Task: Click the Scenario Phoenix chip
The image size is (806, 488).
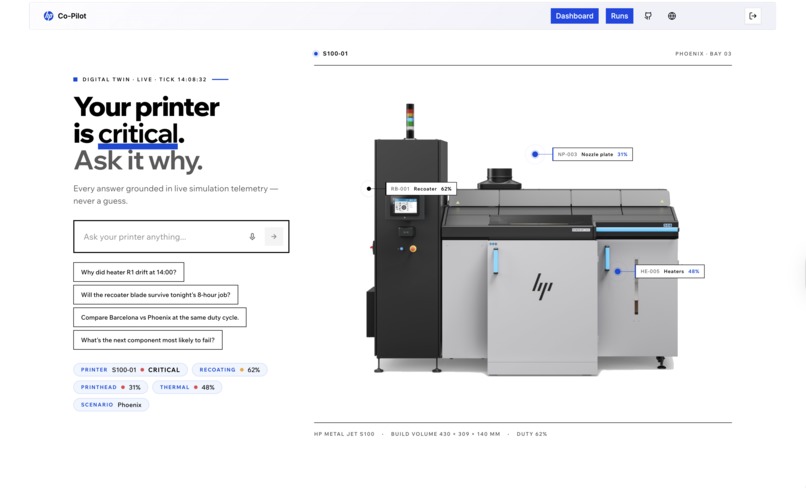Action: tap(111, 405)
